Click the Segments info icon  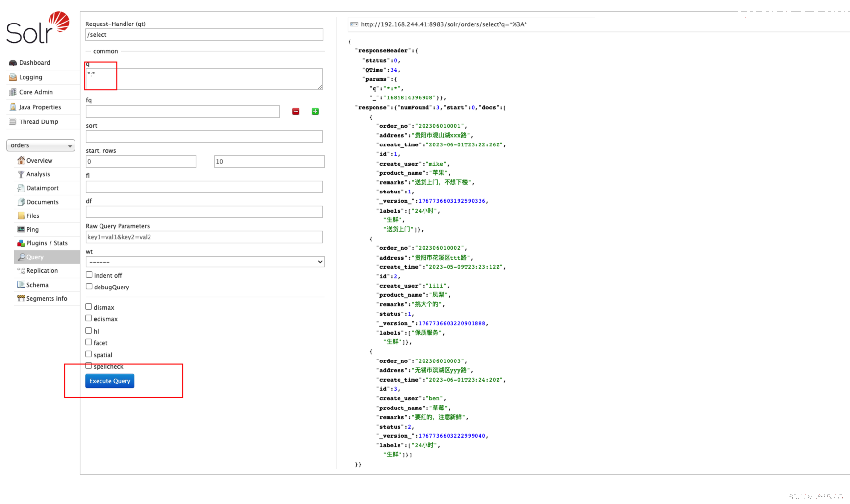[x=21, y=298]
